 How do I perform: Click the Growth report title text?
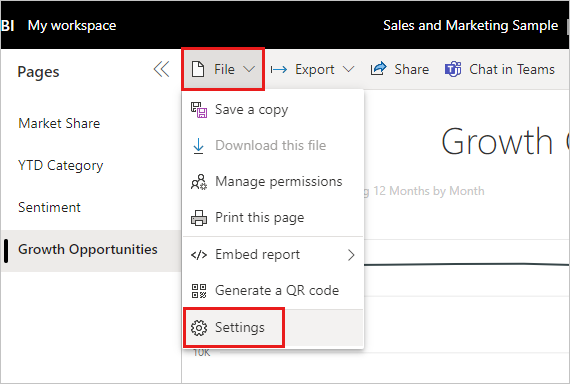tap(497, 141)
